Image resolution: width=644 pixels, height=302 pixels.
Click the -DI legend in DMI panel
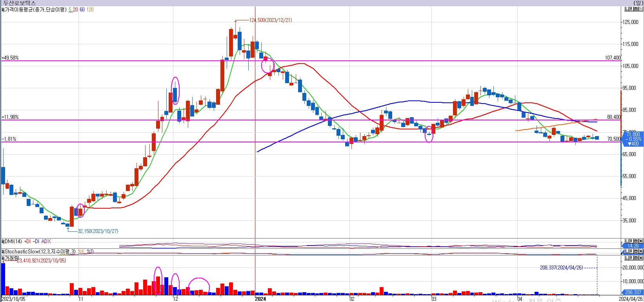[x=36, y=241]
